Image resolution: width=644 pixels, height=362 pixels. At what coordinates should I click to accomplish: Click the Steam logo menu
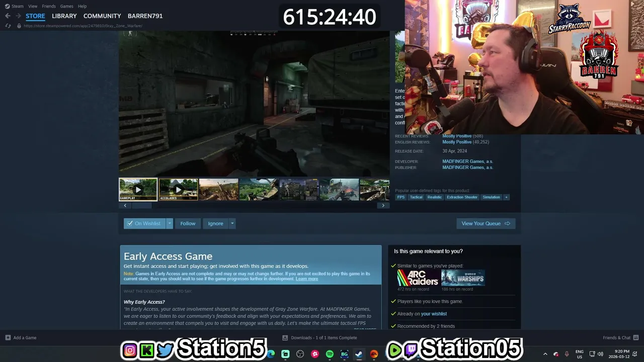[x=14, y=6]
